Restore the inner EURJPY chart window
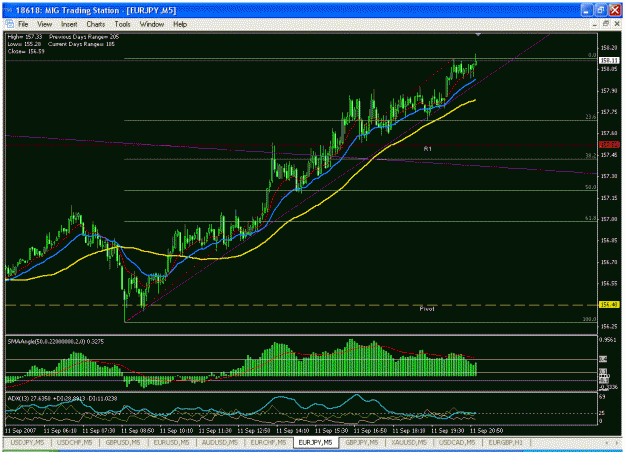The width and height of the screenshot is (625, 452). [605, 24]
